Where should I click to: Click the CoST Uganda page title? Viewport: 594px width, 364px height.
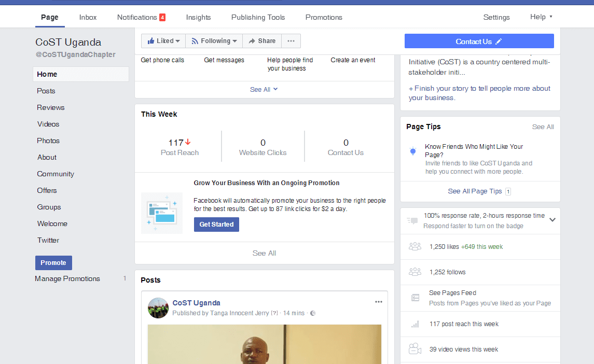pyautogui.click(x=68, y=42)
